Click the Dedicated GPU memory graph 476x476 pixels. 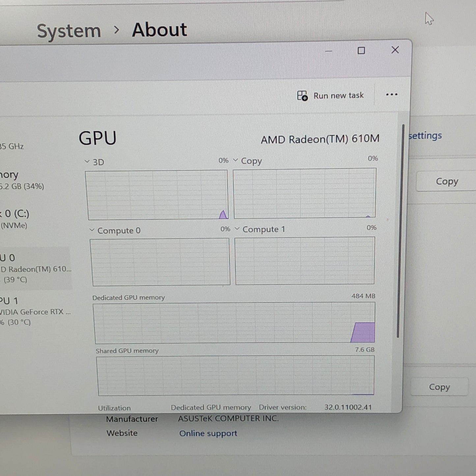tap(234, 323)
